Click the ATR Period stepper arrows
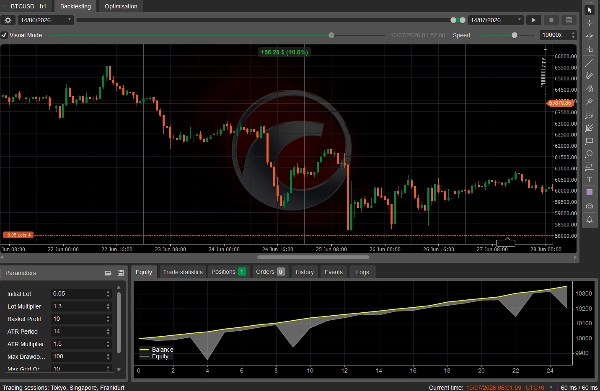The image size is (600, 391). click(108, 332)
